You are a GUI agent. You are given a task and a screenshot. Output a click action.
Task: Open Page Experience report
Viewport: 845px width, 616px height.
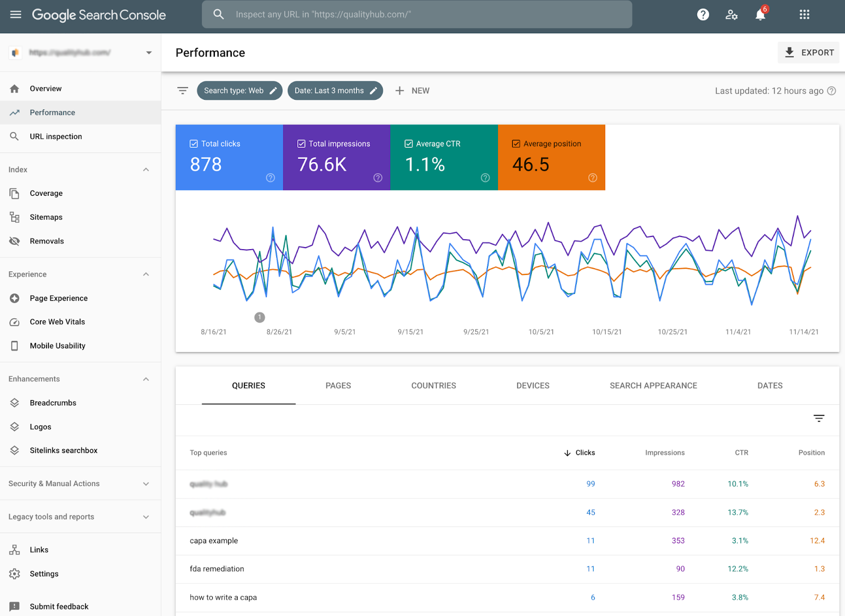59,298
